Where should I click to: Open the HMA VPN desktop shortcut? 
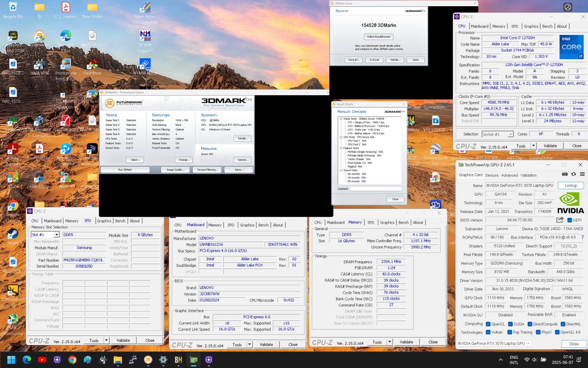[x=39, y=67]
